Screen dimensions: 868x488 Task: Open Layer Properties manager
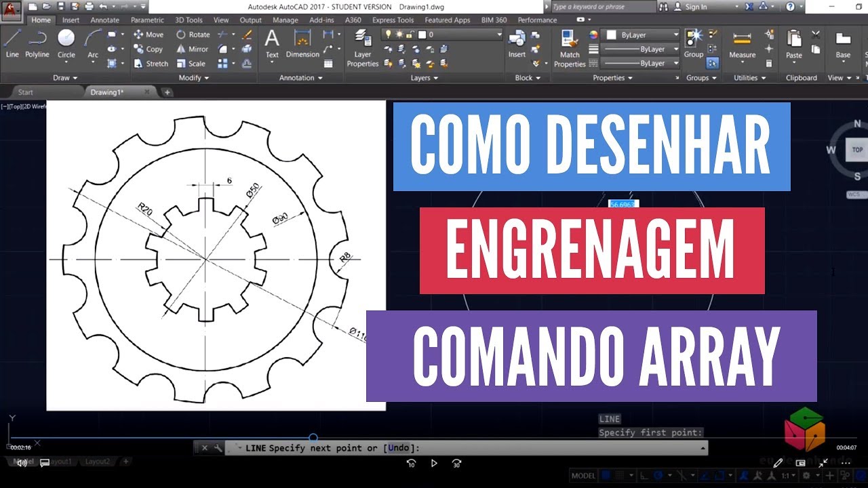tap(363, 49)
